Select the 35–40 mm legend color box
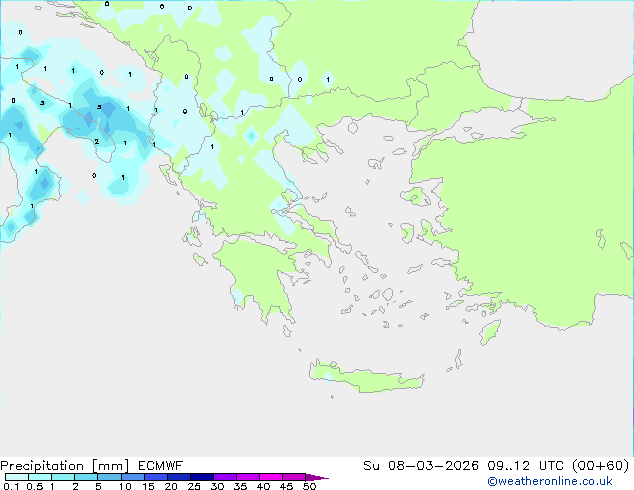Screen dimensions: 634x490 coord(248,477)
